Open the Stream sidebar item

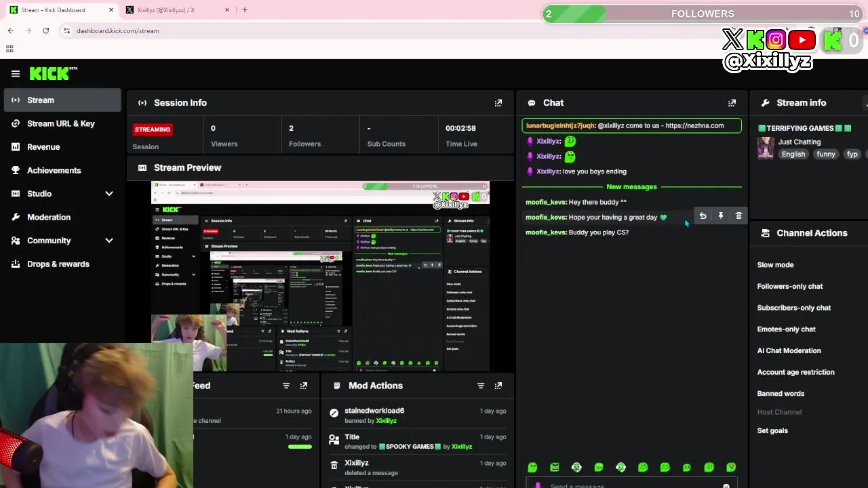click(62, 100)
